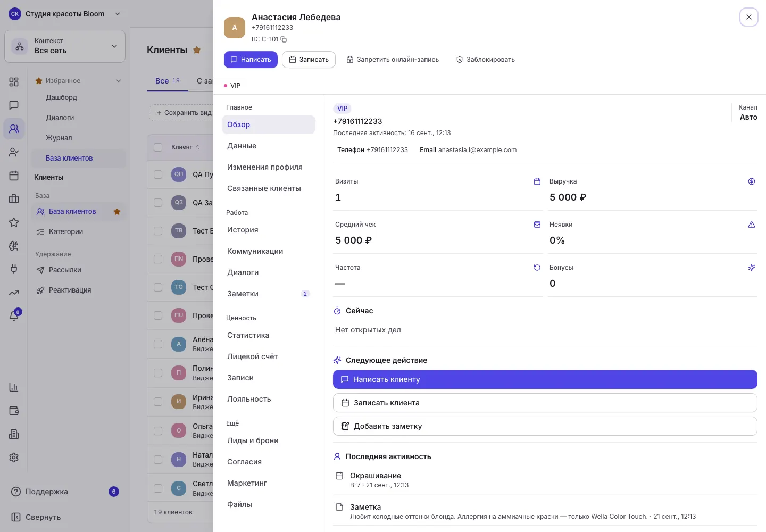The image size is (766, 532).
Task: Open Категории in sidebar
Action: tap(78, 232)
